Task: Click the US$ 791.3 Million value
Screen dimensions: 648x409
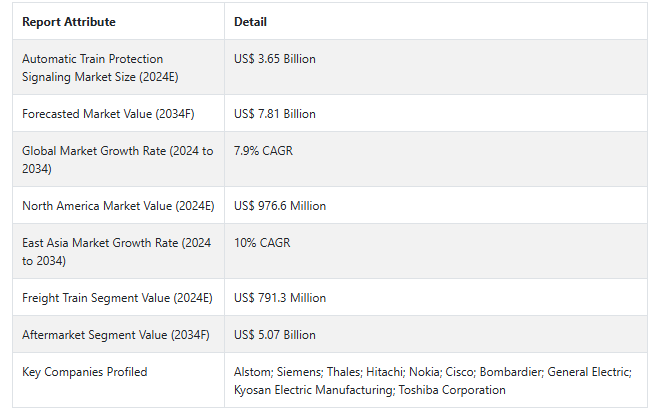Action: point(280,298)
